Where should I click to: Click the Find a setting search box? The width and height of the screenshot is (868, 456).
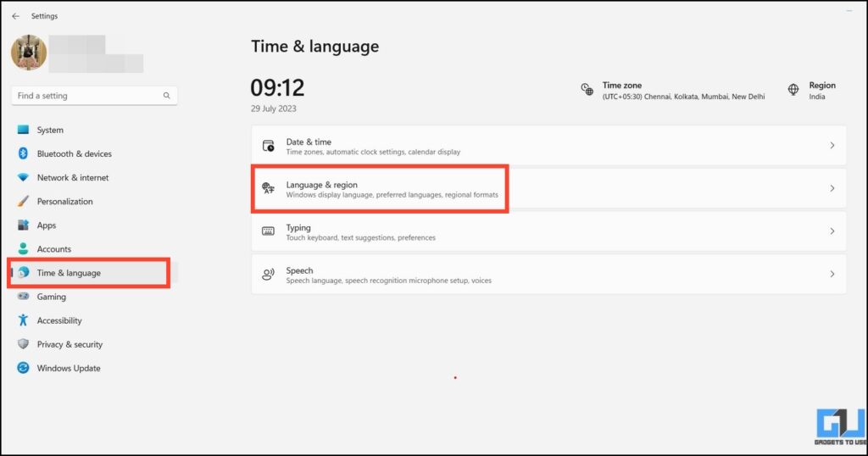94,96
